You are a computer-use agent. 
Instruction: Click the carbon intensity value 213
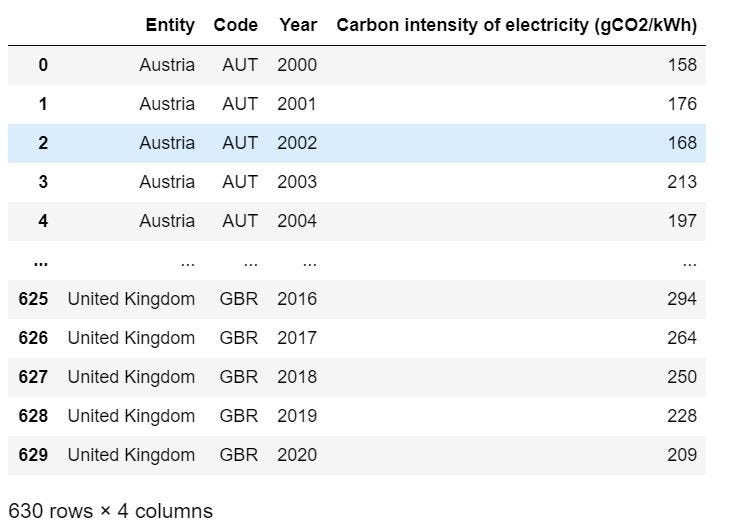682,182
